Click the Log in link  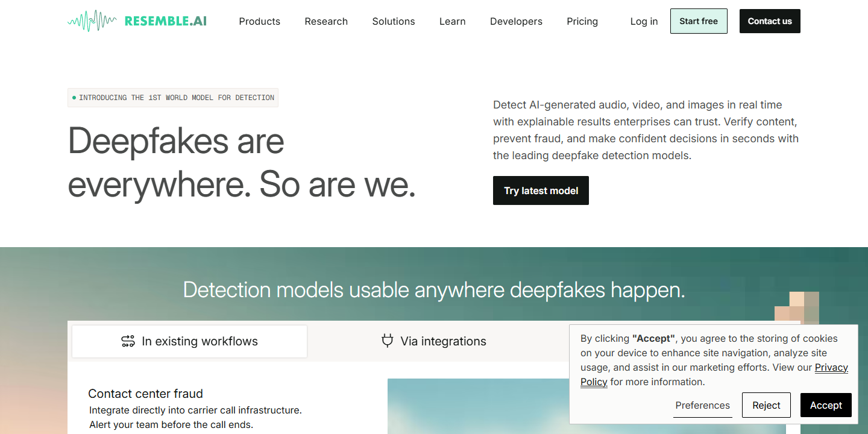pyautogui.click(x=644, y=21)
